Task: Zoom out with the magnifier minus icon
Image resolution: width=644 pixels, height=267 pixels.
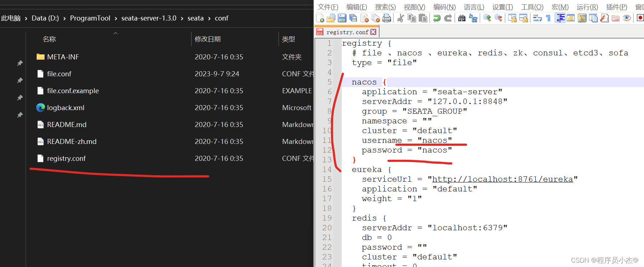Action: [x=498, y=18]
